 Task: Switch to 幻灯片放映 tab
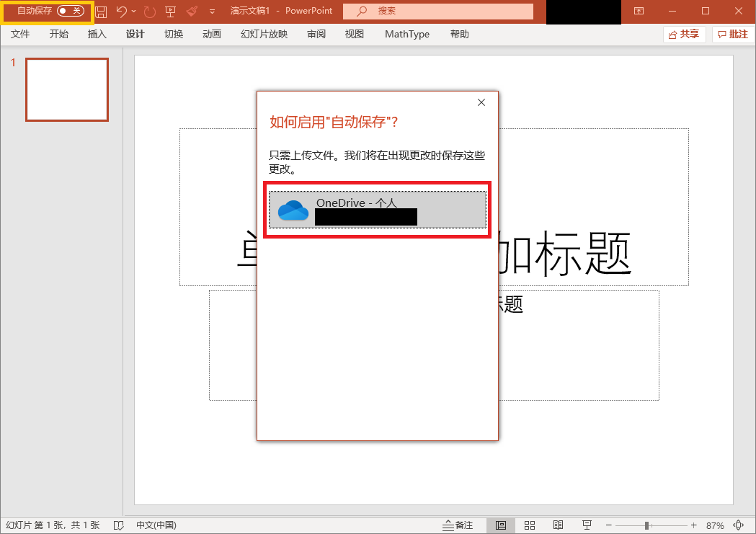coord(264,34)
